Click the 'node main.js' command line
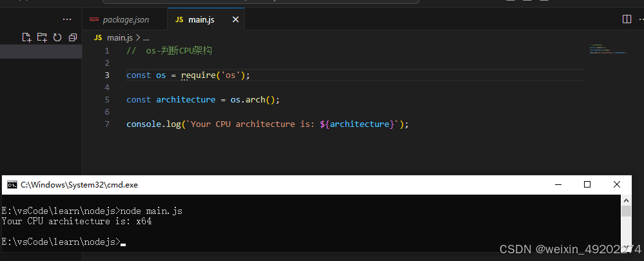The image size is (644, 261). (92, 211)
